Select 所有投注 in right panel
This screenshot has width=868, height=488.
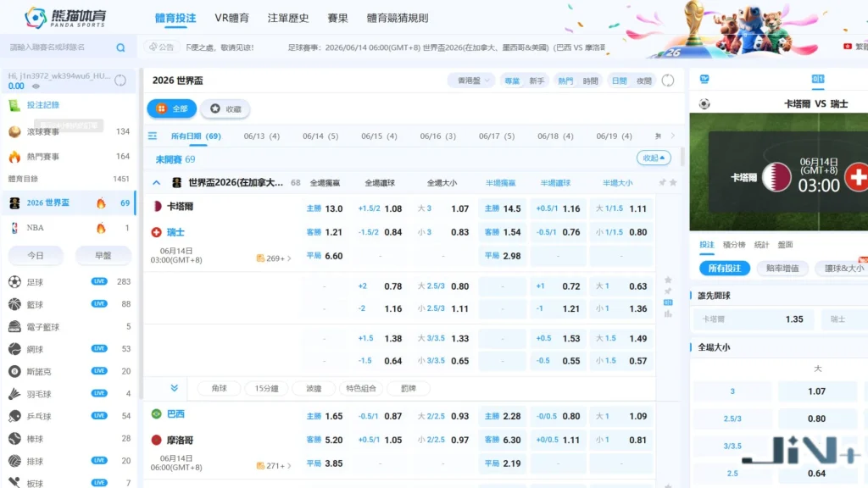724,269
